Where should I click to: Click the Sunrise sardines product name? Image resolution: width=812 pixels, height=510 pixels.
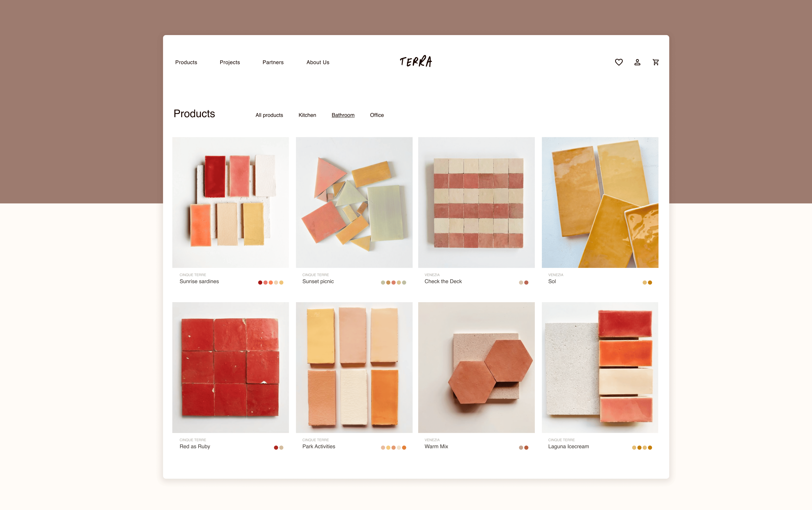[x=199, y=281]
